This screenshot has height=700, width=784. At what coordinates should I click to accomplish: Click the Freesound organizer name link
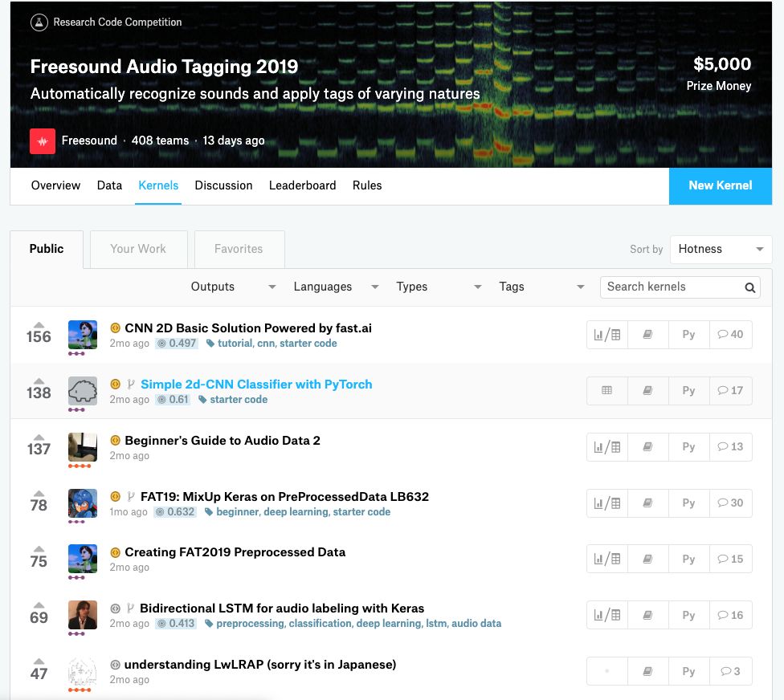tap(89, 141)
